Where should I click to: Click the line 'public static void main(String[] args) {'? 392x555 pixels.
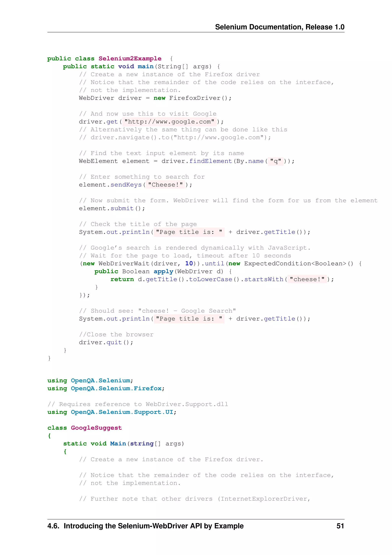click(141, 67)
